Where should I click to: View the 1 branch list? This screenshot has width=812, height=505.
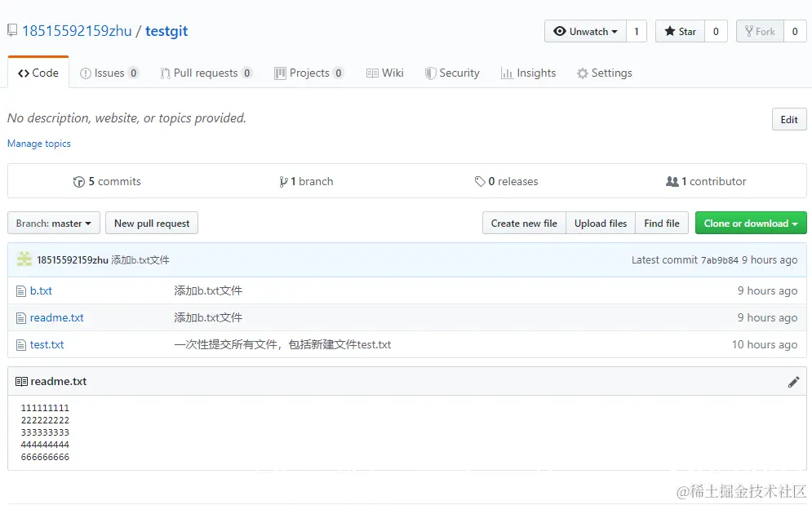click(x=306, y=181)
